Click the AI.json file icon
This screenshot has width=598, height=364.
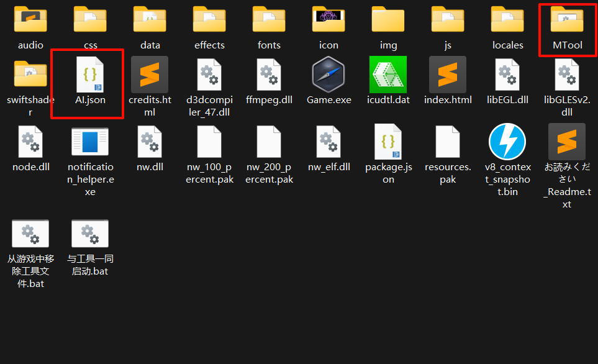click(89, 75)
